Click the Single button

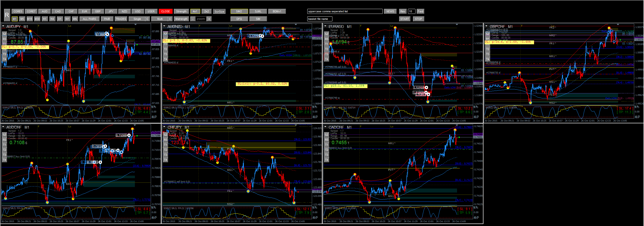pyautogui.click(x=137, y=19)
